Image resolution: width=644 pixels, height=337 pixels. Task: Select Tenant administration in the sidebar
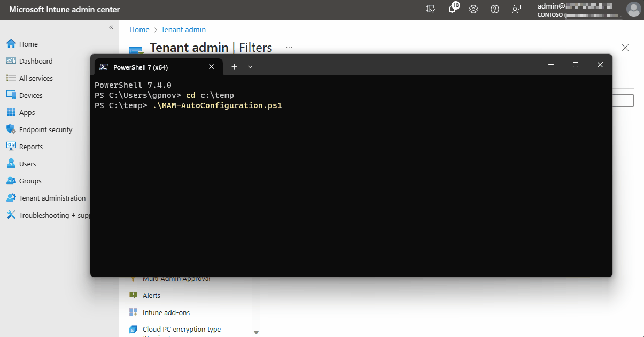pyautogui.click(x=52, y=197)
